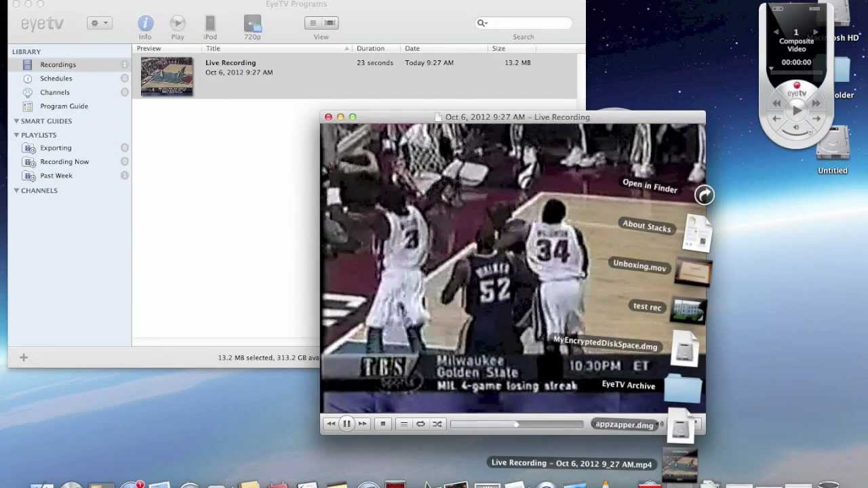Click play on the EyeTV remote
Image resolution: width=868 pixels, height=488 pixels.
point(797,110)
